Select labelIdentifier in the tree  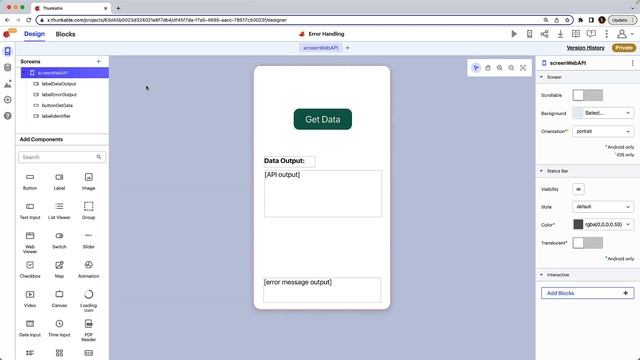tap(56, 116)
